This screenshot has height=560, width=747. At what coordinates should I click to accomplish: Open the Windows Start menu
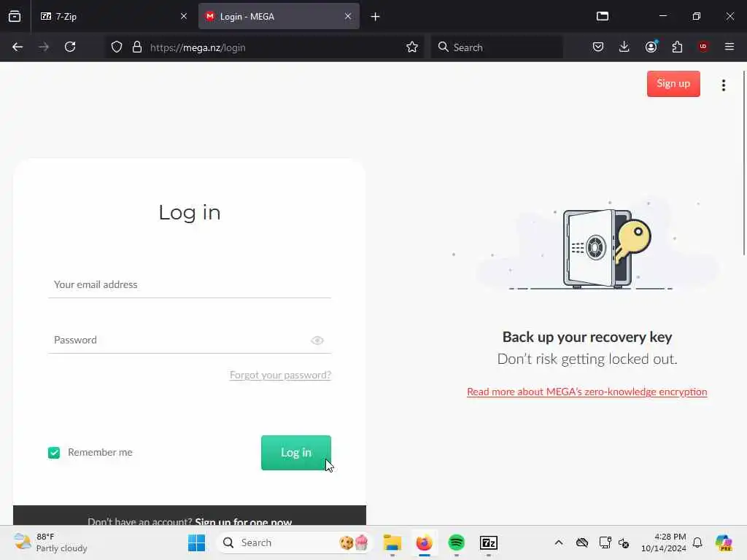tap(196, 542)
